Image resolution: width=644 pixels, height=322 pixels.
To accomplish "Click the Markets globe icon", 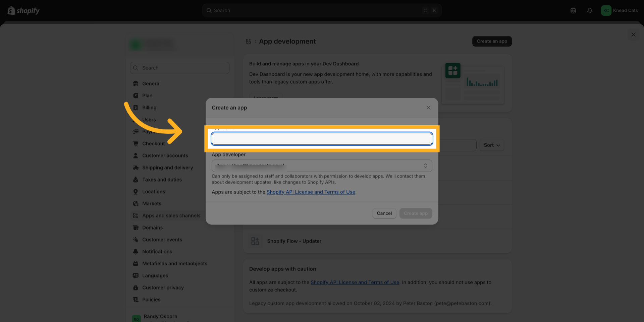I will 136,203.
